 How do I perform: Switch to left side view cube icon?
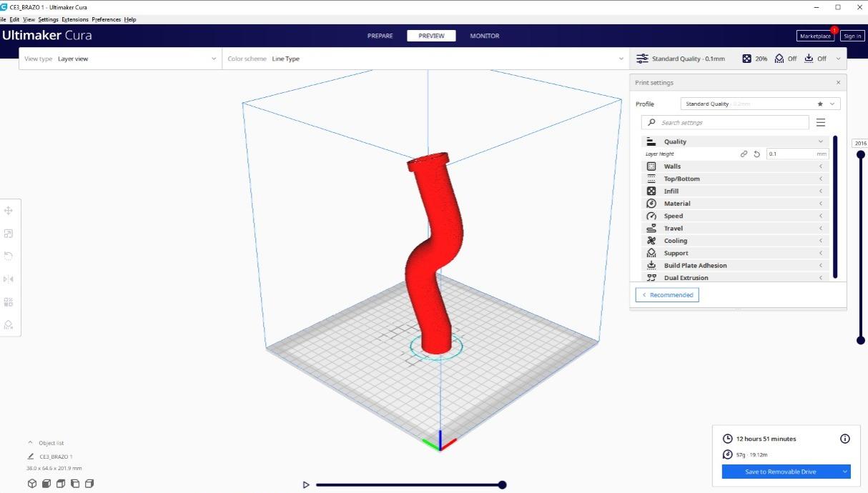point(75,484)
